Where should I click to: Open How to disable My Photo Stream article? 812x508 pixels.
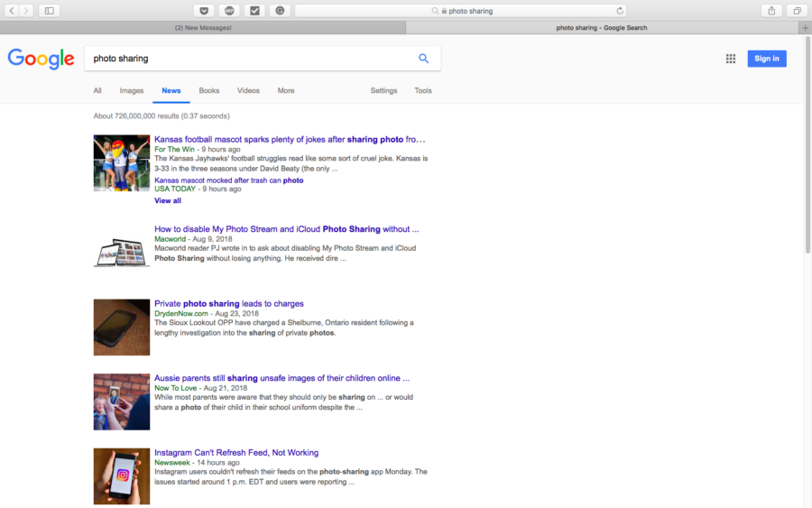click(x=286, y=229)
